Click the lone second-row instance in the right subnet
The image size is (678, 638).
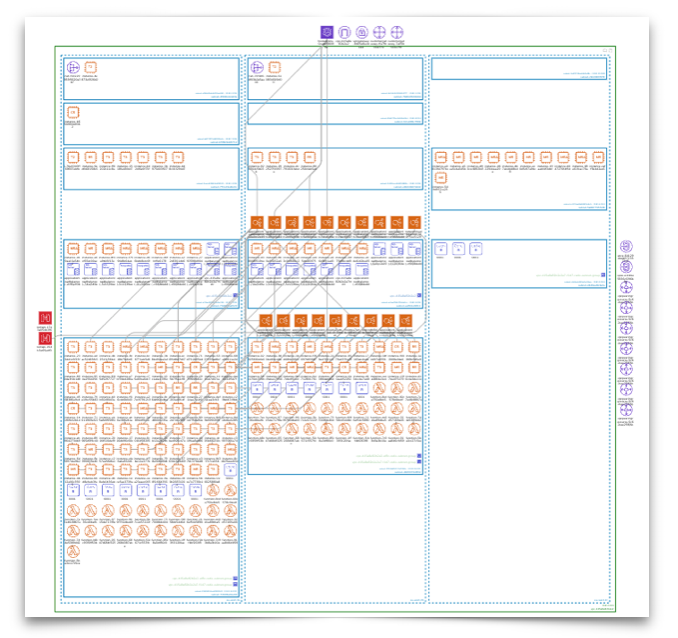pos(441,178)
